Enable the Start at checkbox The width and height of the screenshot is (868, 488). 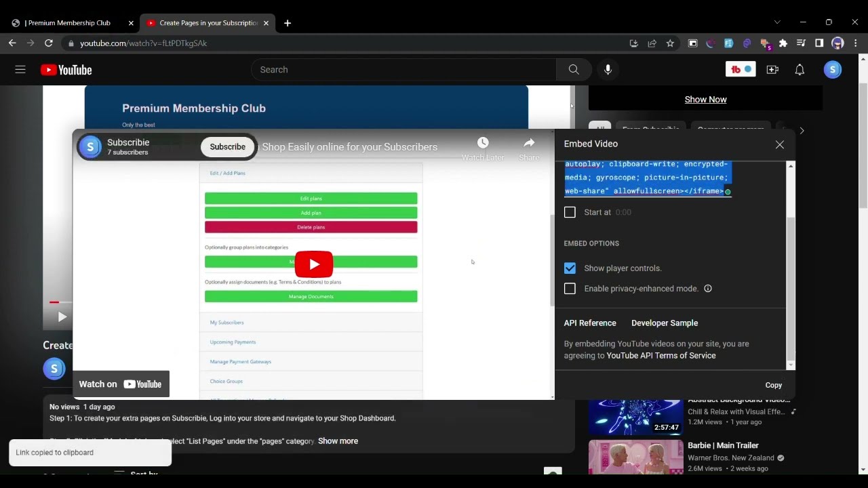[x=570, y=212]
